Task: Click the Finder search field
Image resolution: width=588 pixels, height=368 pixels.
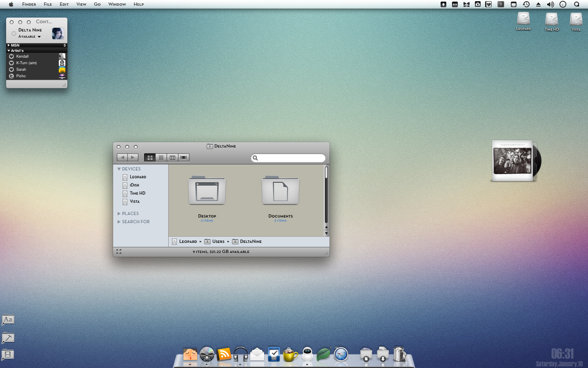Action: click(x=288, y=158)
